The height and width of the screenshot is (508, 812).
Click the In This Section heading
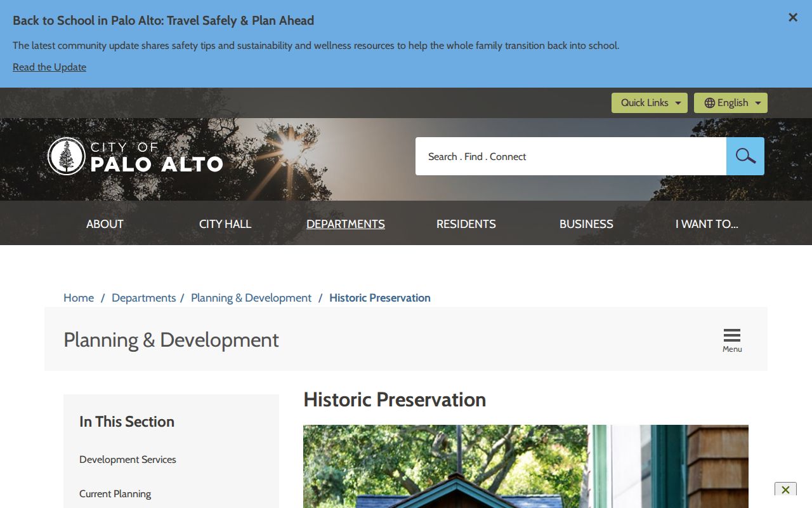[x=127, y=422]
